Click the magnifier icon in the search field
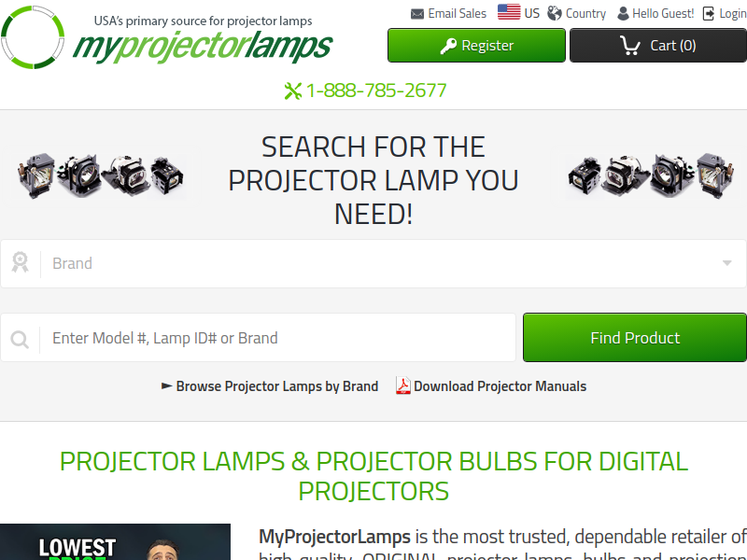 tap(20, 339)
